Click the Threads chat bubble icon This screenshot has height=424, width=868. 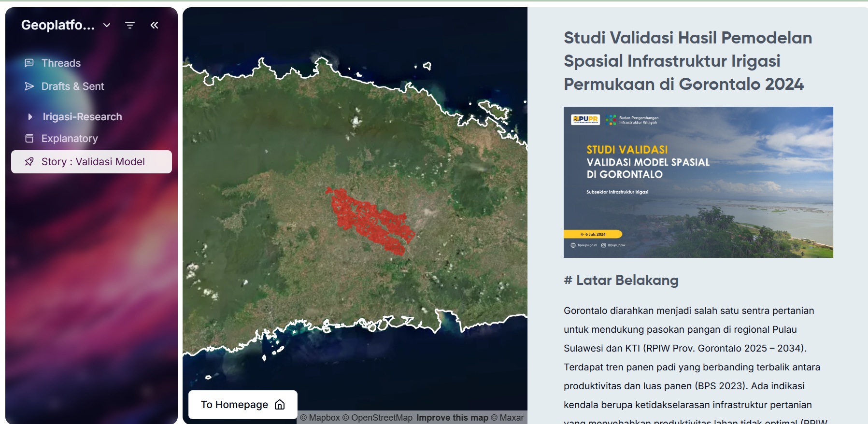click(29, 63)
